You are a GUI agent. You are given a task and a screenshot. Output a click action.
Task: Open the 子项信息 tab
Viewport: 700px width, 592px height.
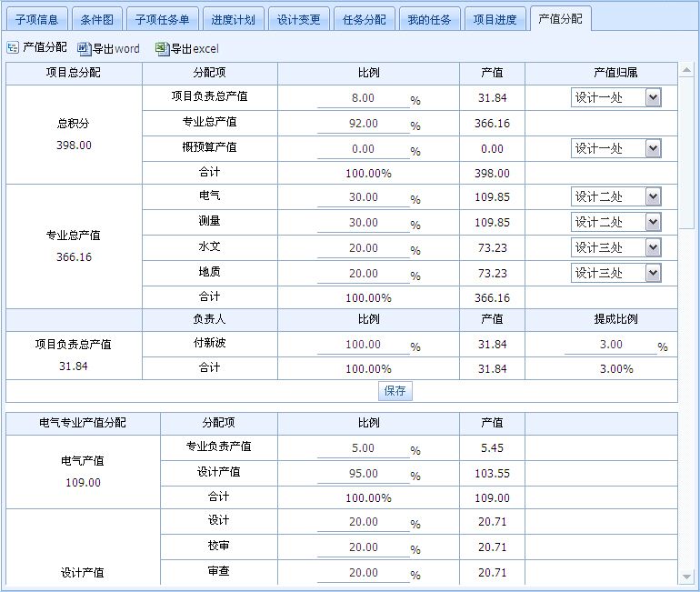coord(37,19)
